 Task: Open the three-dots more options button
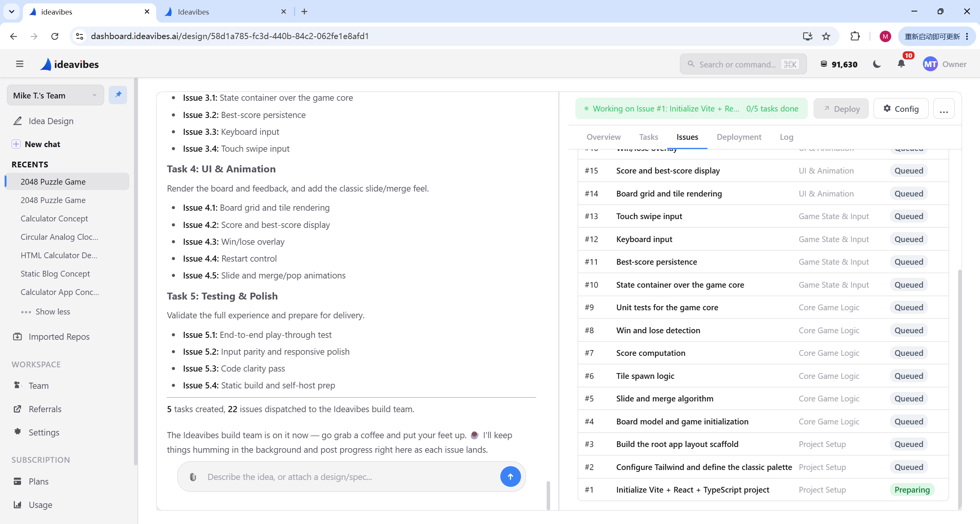944,109
